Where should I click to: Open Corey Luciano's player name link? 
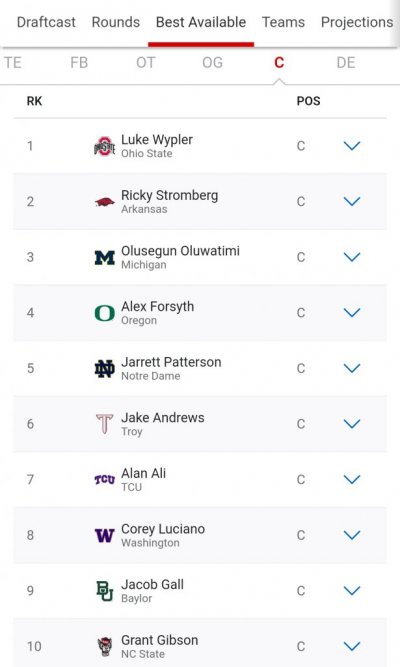pos(163,529)
